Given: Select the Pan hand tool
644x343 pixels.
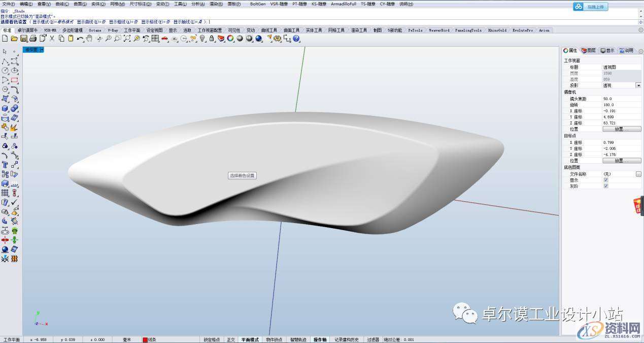Looking at the screenshot, I should (89, 39).
